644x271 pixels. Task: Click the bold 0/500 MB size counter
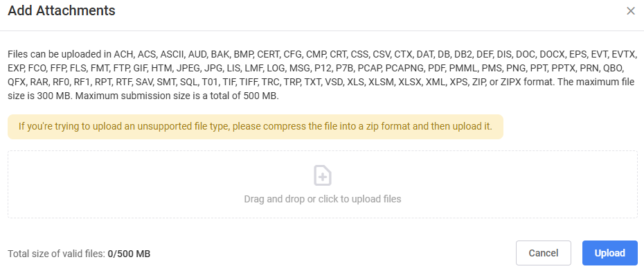[x=129, y=254]
